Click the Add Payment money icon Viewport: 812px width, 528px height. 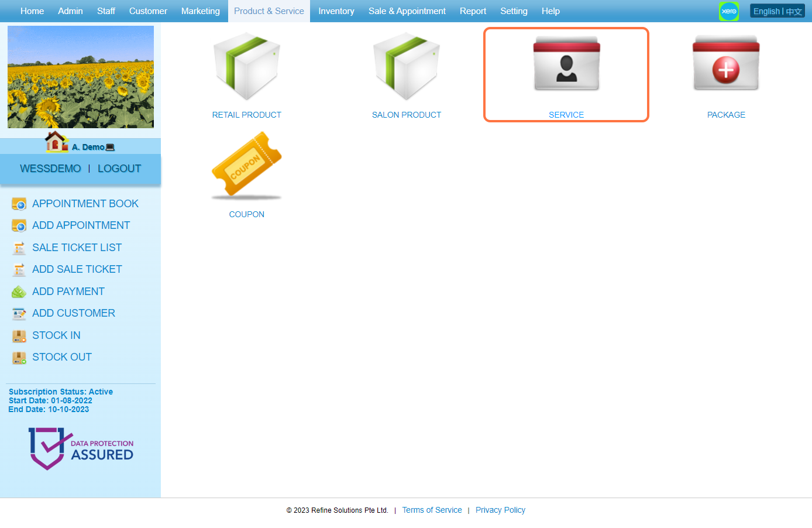tap(19, 292)
